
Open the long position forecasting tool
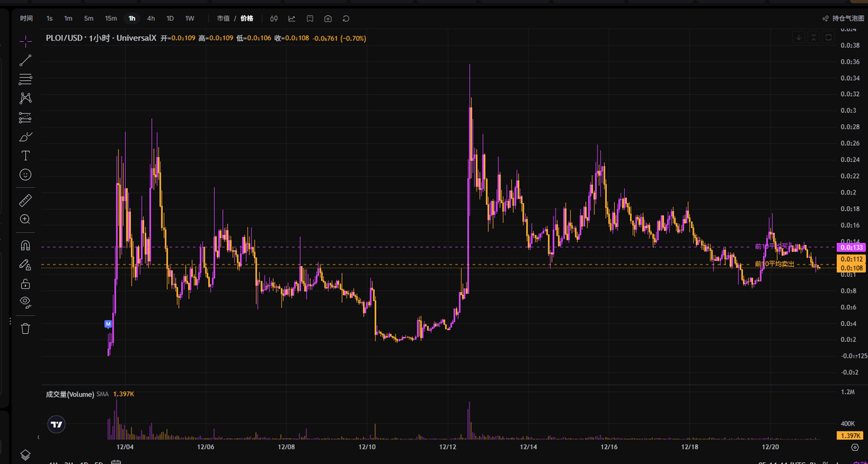[25, 117]
